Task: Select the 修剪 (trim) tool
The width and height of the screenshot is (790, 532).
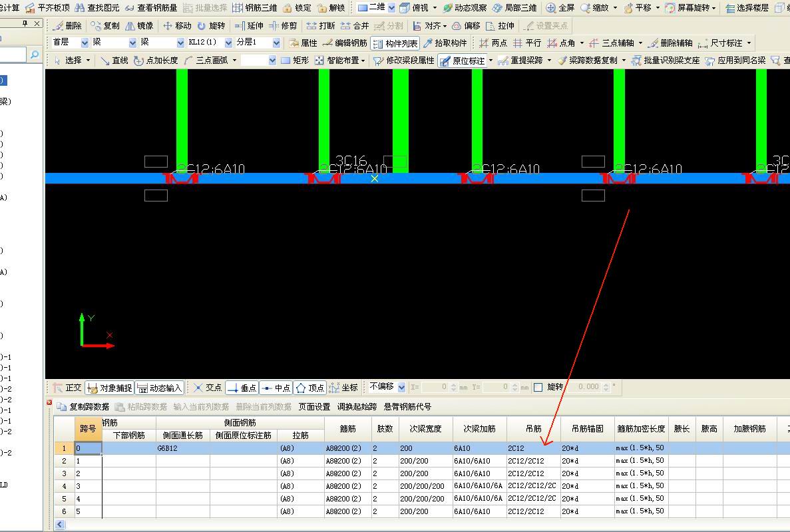Action: click(283, 26)
